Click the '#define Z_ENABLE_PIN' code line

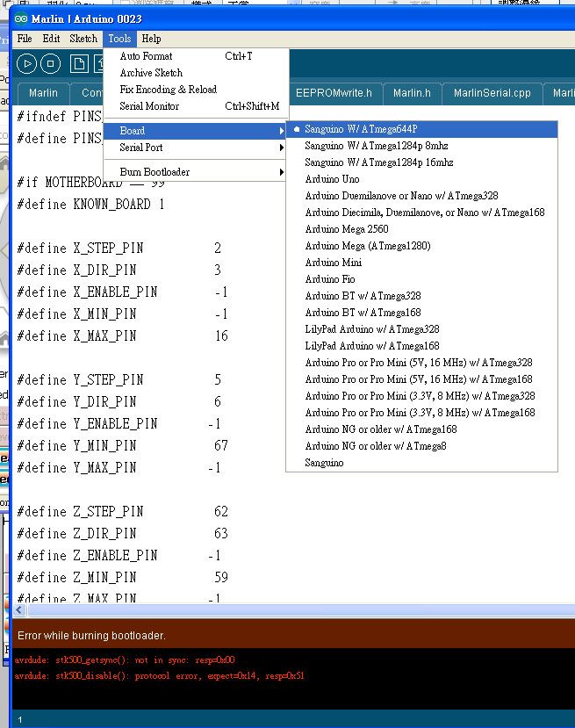(119, 556)
